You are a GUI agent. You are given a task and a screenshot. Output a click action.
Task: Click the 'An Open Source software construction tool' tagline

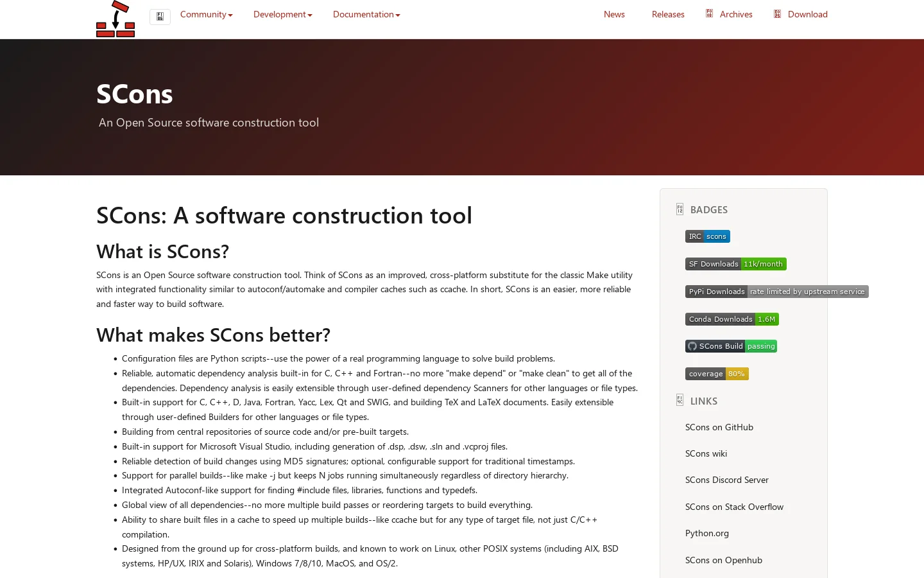(209, 123)
